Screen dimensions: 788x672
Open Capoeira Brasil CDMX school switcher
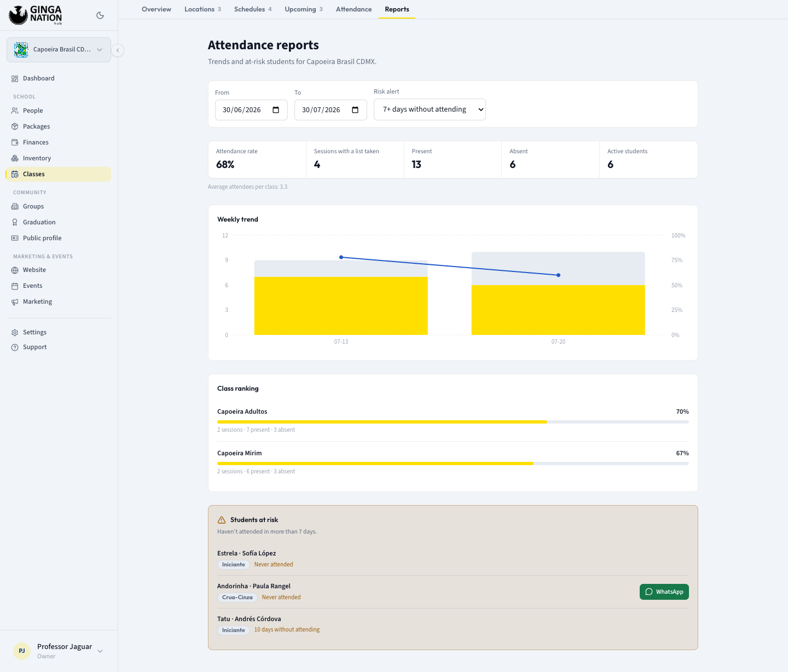[59, 50]
